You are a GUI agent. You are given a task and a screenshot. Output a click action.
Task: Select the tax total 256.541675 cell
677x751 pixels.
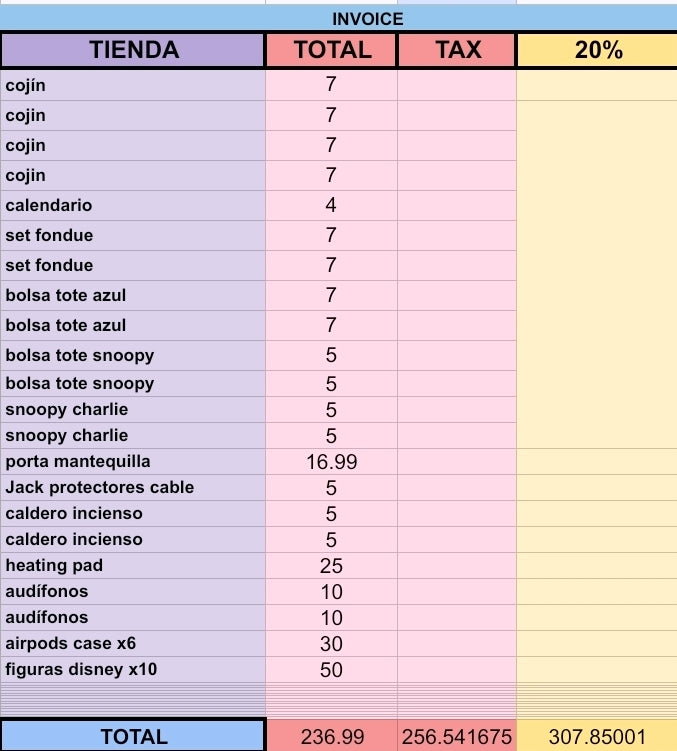(457, 736)
